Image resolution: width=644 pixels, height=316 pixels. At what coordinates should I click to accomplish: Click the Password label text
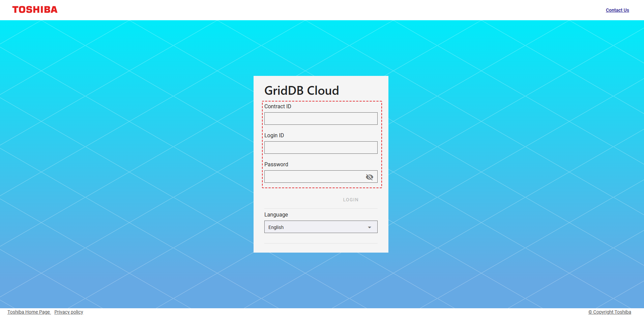(276, 165)
